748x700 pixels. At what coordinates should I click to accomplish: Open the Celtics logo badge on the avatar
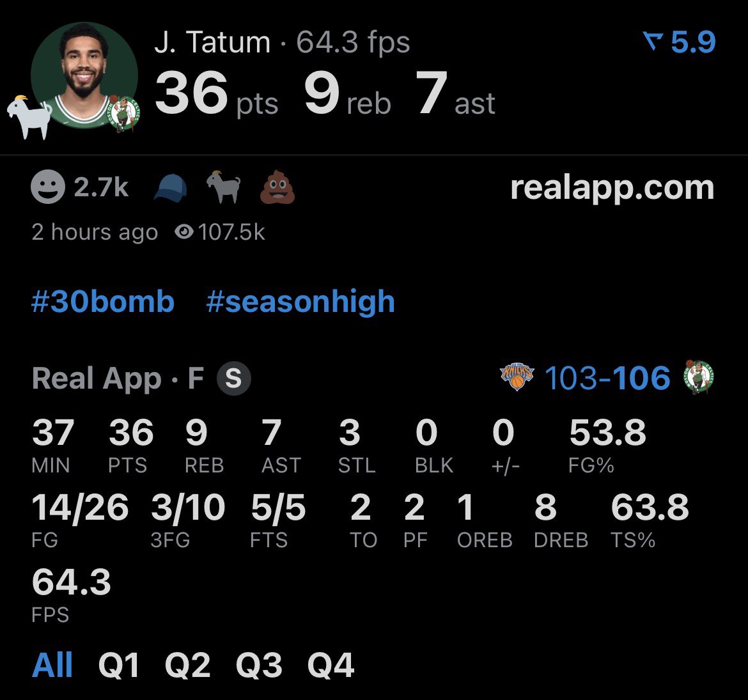[124, 113]
